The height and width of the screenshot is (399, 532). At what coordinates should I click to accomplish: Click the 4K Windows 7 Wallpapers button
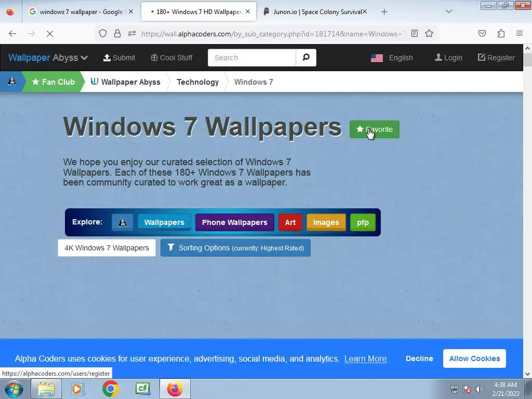[x=107, y=248]
